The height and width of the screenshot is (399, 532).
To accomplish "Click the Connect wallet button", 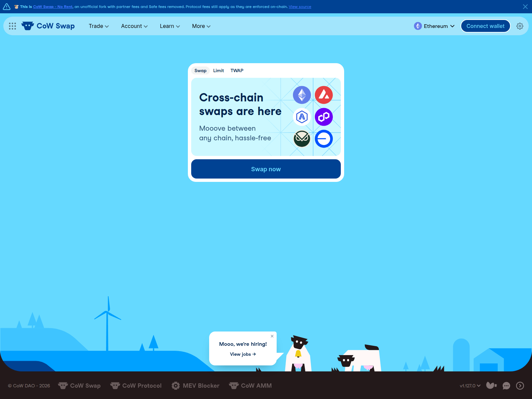I will pyautogui.click(x=485, y=26).
